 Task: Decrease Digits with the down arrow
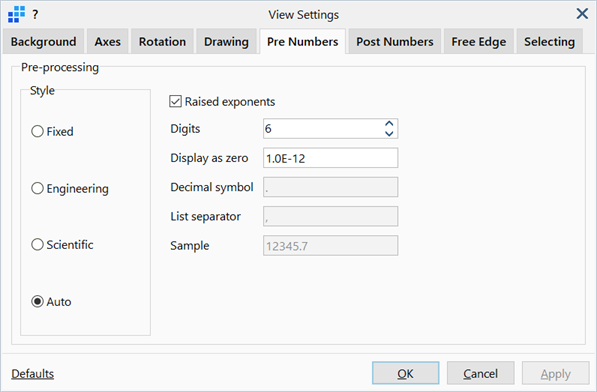coord(389,134)
